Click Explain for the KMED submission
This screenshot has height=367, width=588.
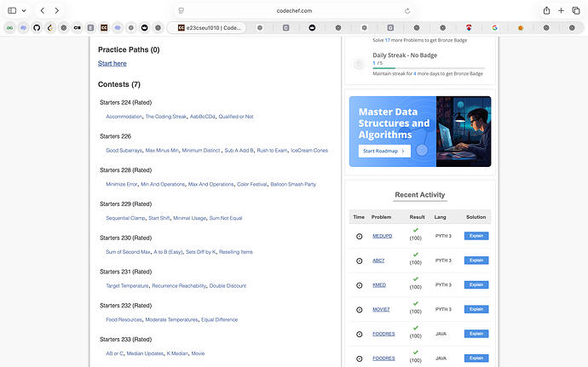[x=476, y=284]
